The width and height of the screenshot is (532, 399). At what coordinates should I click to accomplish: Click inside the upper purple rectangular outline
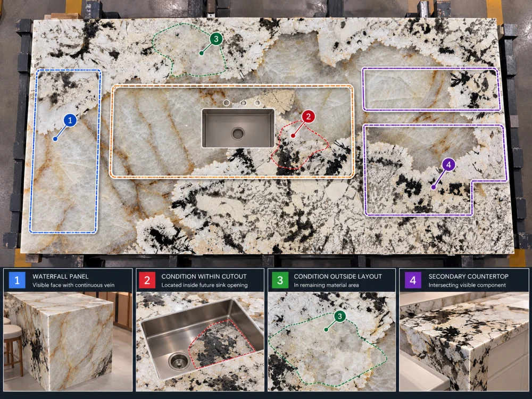click(431, 89)
